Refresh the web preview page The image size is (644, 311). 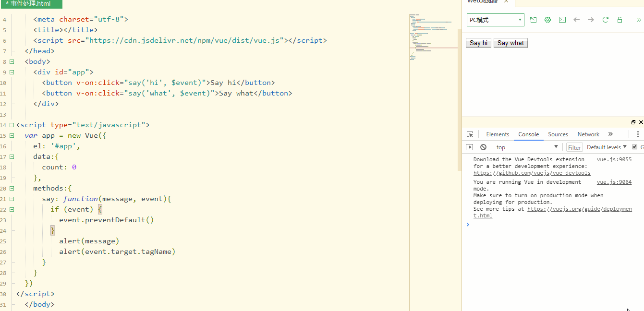pyautogui.click(x=606, y=20)
